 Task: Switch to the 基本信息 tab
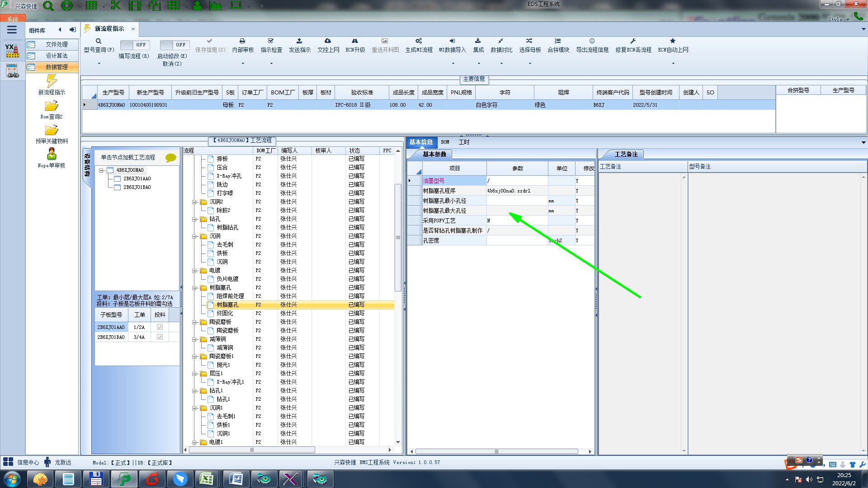(421, 142)
